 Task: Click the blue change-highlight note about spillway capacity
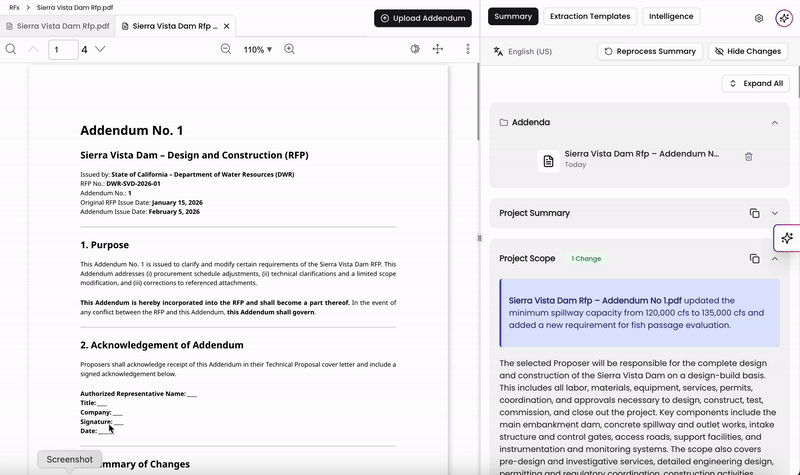[639, 313]
